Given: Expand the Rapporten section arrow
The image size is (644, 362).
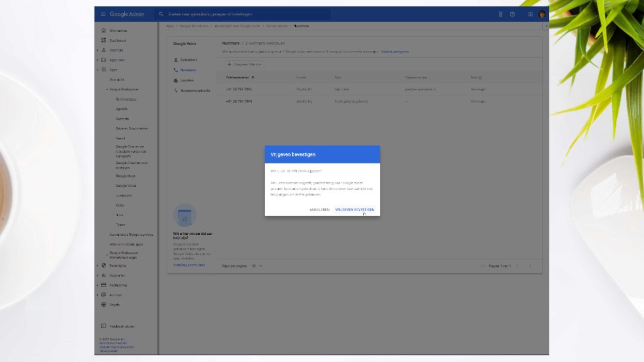Looking at the screenshot, I should [x=98, y=276].
